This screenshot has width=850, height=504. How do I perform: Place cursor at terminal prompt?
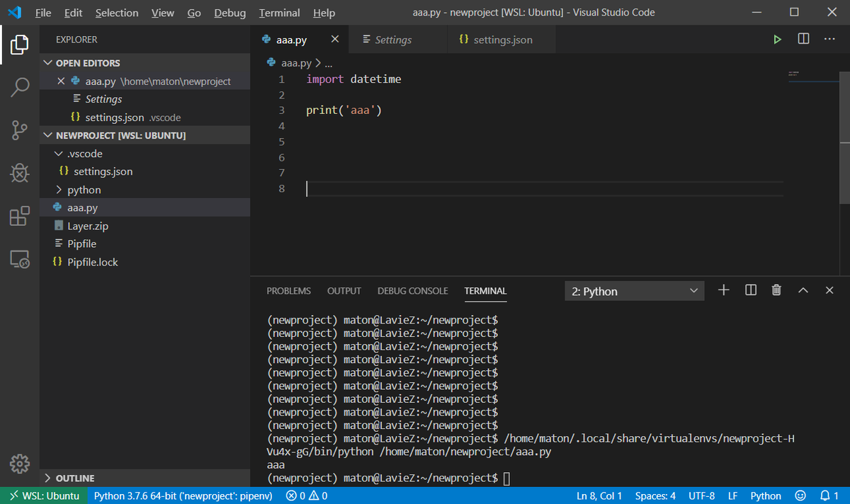(506, 479)
